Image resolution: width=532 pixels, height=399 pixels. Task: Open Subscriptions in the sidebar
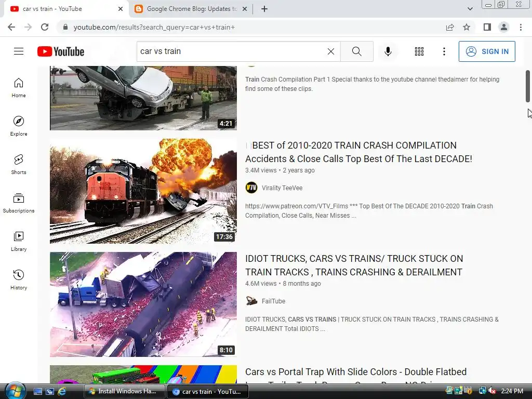pyautogui.click(x=19, y=203)
